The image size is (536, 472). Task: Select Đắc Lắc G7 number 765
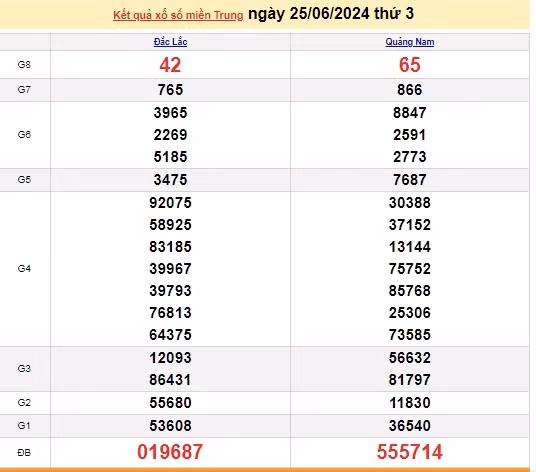coord(170,90)
